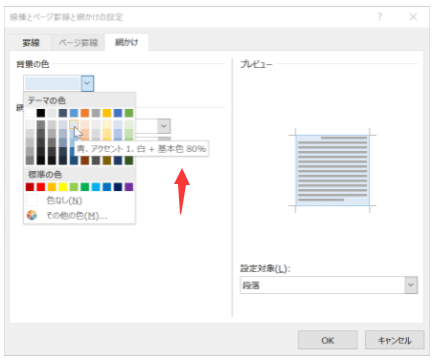Close the dialog with the X button
The image size is (434, 362).
pos(413,17)
